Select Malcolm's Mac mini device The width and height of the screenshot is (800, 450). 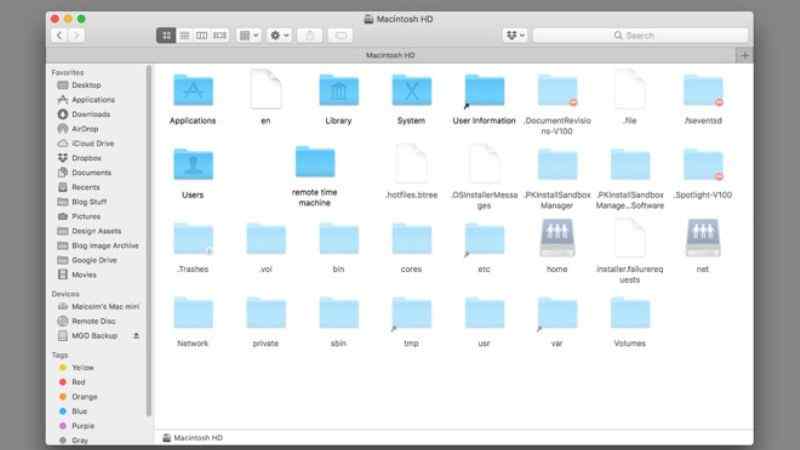105,307
